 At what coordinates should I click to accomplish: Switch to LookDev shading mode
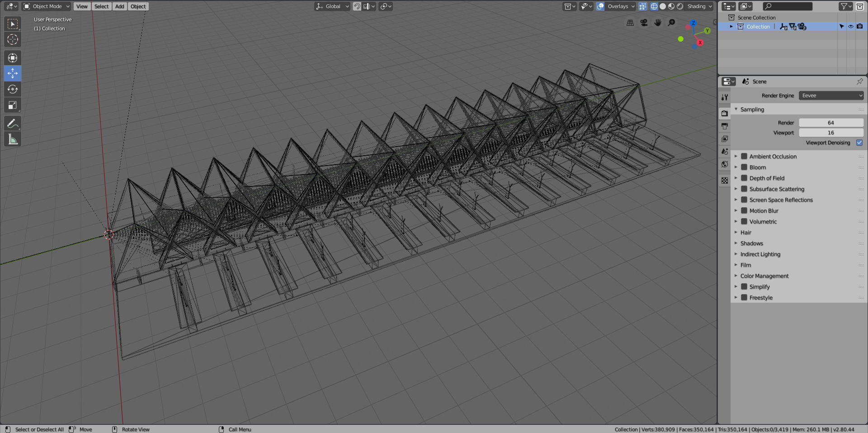pos(671,6)
